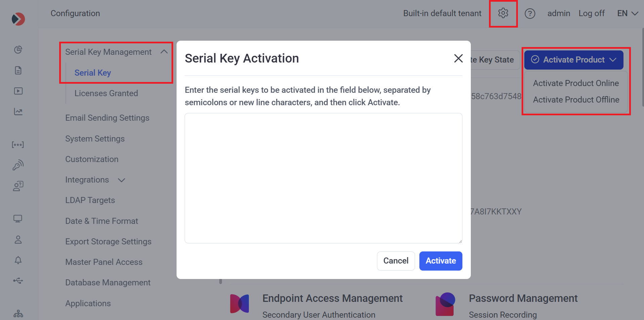644x320 pixels.
Task: Collapse the Serial Key Management section
Action: click(x=164, y=52)
